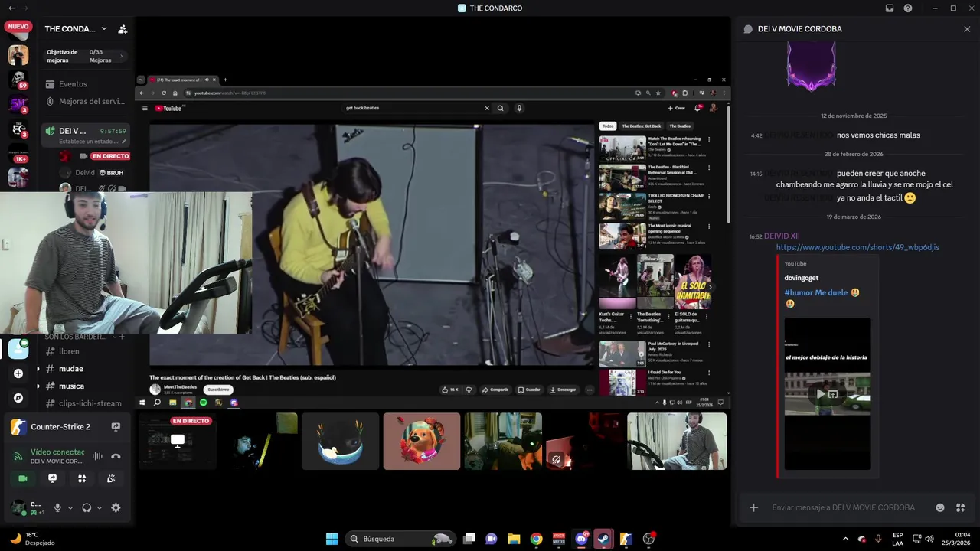Expand the mudae channel thread arrow
The height and width of the screenshot is (551, 980).
coord(38,369)
